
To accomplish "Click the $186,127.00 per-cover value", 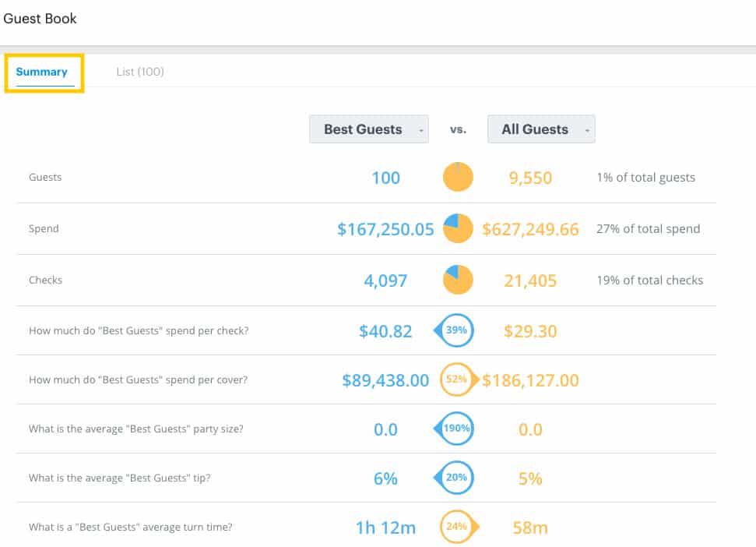I will tap(530, 380).
